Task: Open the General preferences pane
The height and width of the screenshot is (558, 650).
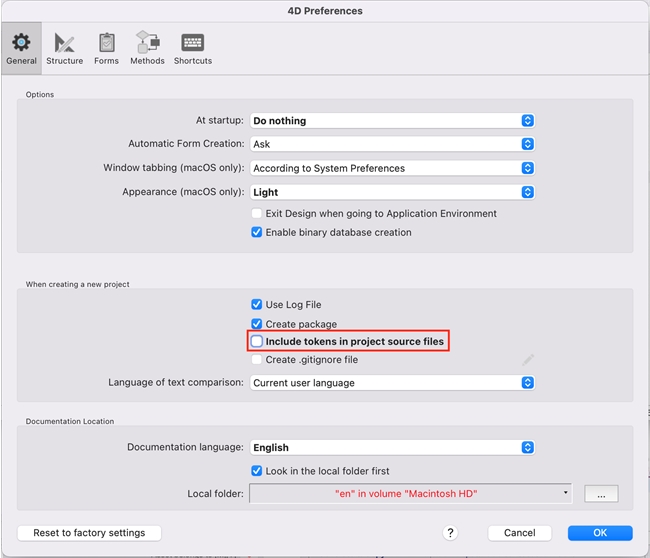Action: pos(21,47)
